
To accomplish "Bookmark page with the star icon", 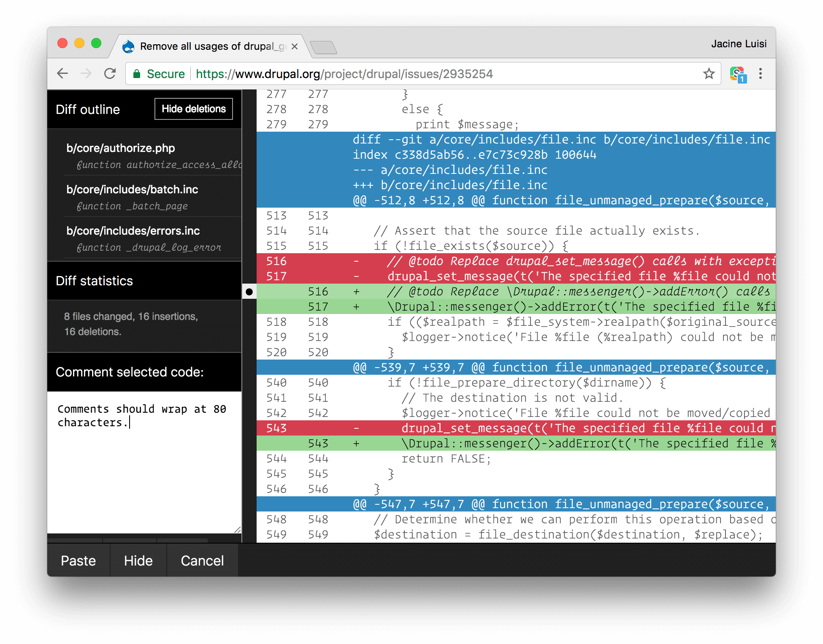I will (709, 74).
